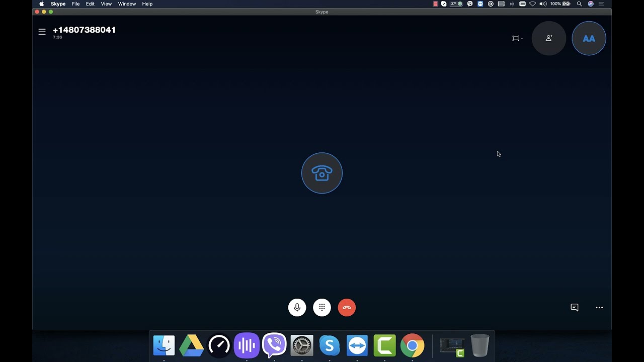Click the battery 100% indicator
Viewport: 644px width, 362px height.
(560, 4)
